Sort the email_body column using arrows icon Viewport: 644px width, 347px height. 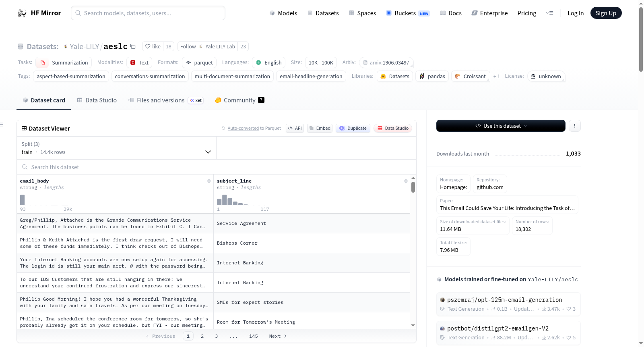(209, 181)
